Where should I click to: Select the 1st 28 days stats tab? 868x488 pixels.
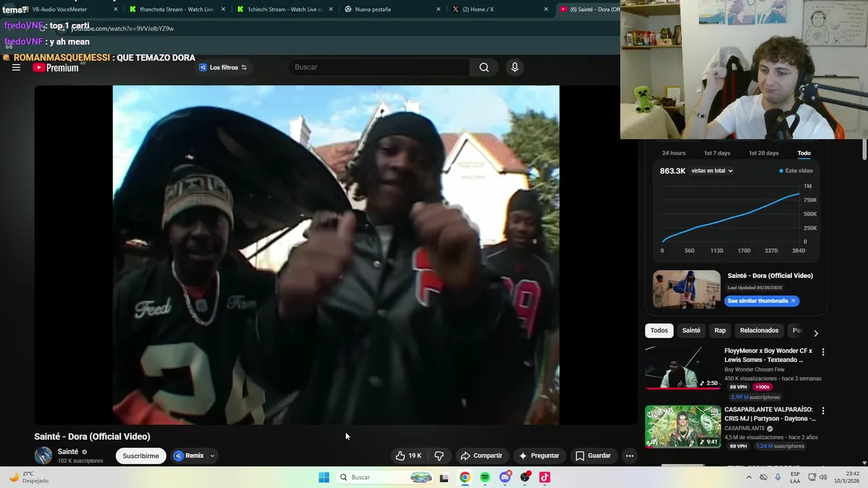(x=764, y=153)
